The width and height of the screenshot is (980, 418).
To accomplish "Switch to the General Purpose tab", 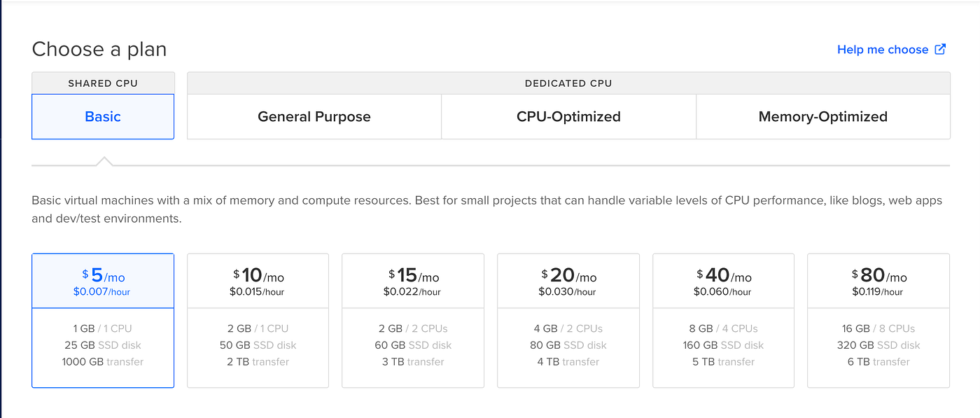I will pos(314,117).
